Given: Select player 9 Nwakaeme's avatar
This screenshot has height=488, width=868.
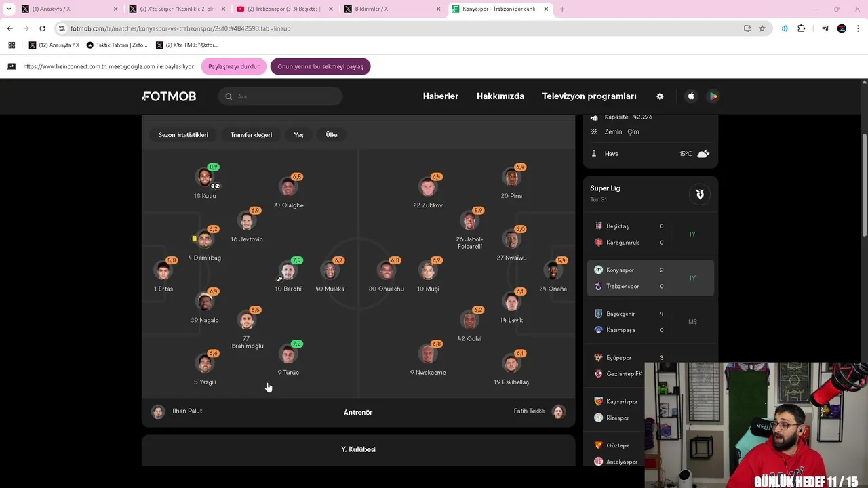Looking at the screenshot, I should point(428,354).
